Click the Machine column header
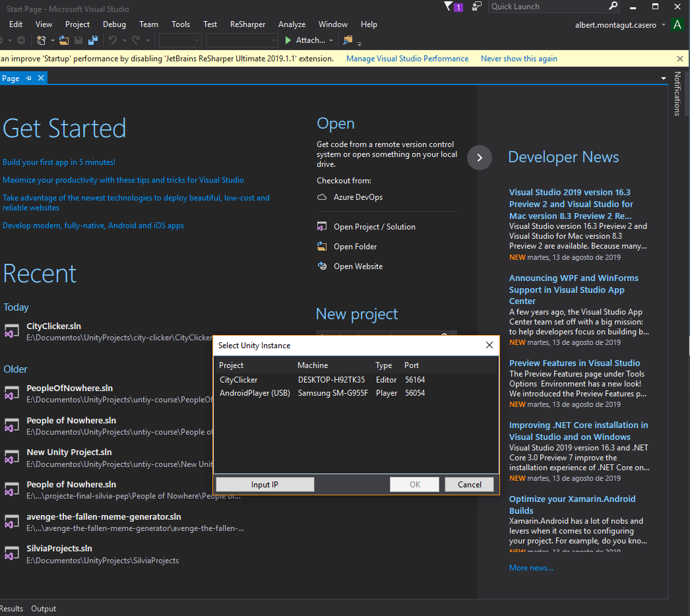The image size is (690, 616). coord(313,365)
